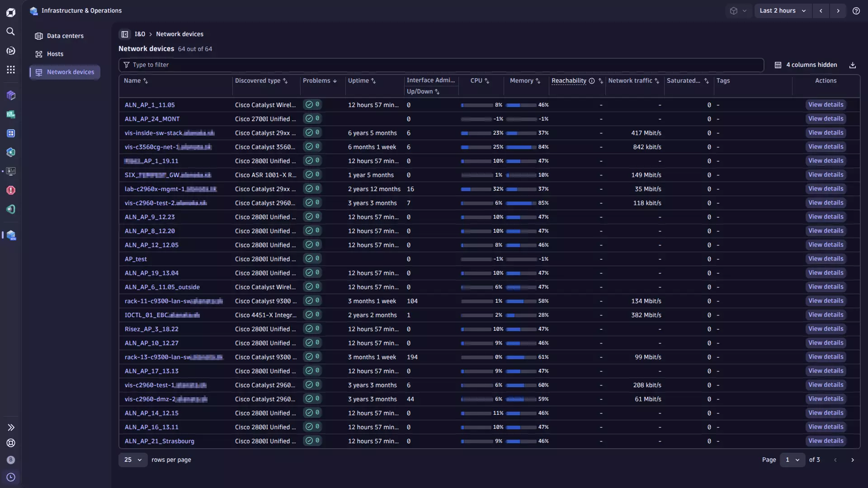
Task: Click View details for ALN_AP_1_11.05
Action: tap(826, 104)
